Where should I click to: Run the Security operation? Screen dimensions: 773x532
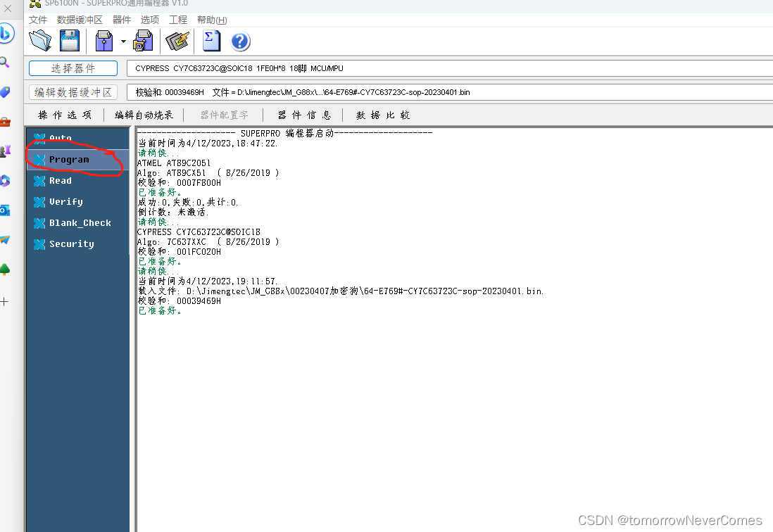coord(78,243)
